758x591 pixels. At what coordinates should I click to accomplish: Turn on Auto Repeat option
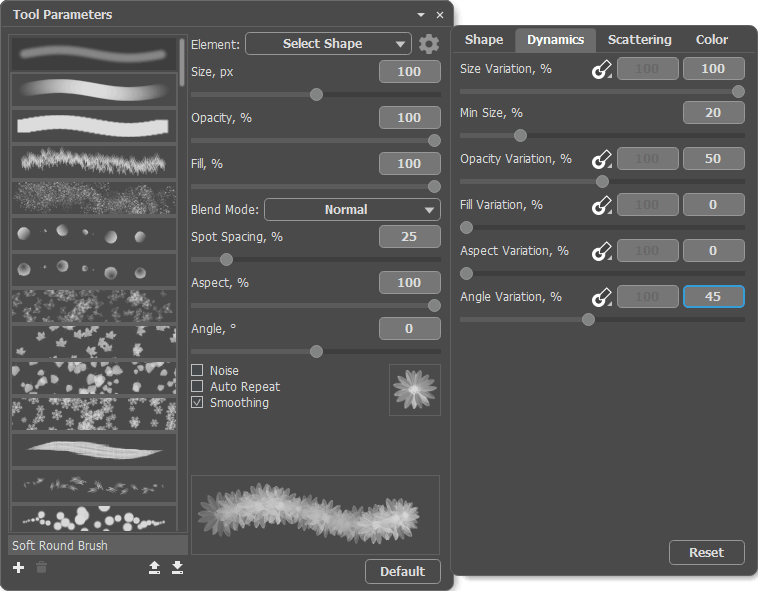pyautogui.click(x=197, y=387)
